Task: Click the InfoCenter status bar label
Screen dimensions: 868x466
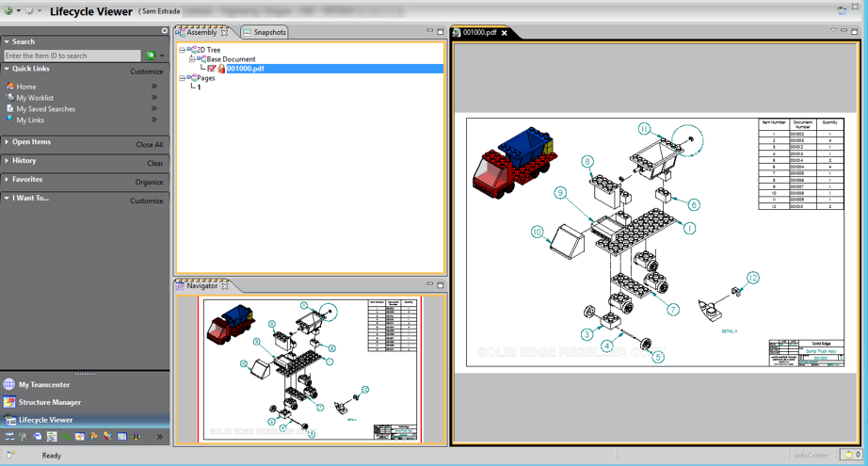Action: click(x=811, y=455)
